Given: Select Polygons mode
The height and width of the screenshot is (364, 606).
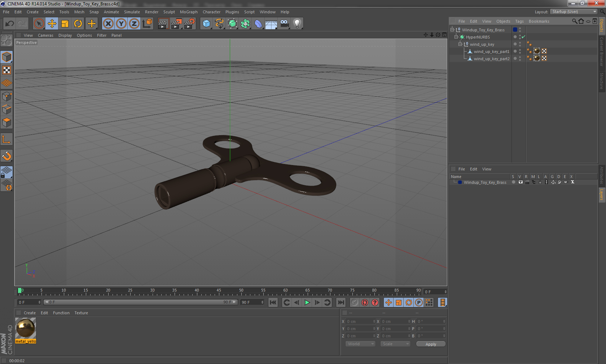Looking at the screenshot, I should tap(7, 123).
